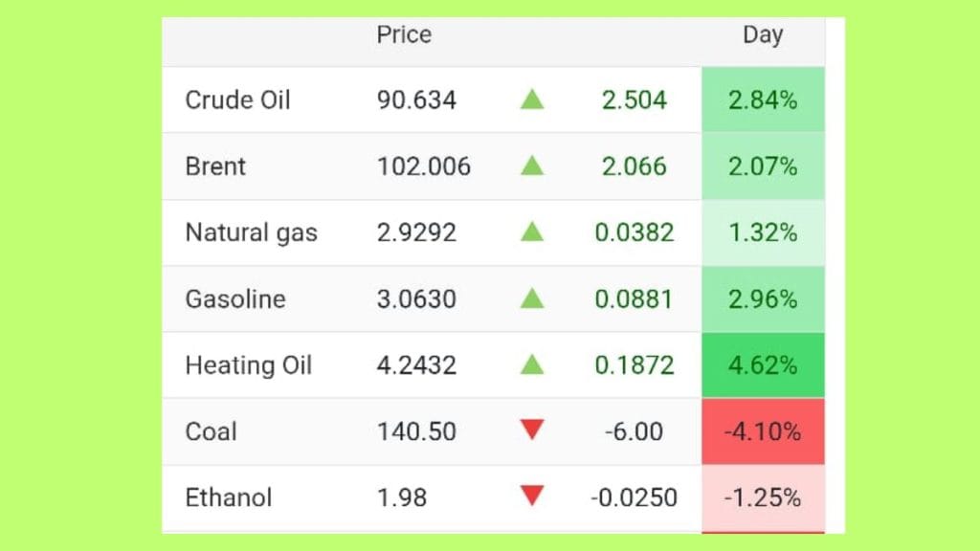Select the Natural gas row label
Image resolution: width=980 pixels, height=551 pixels.
[251, 232]
